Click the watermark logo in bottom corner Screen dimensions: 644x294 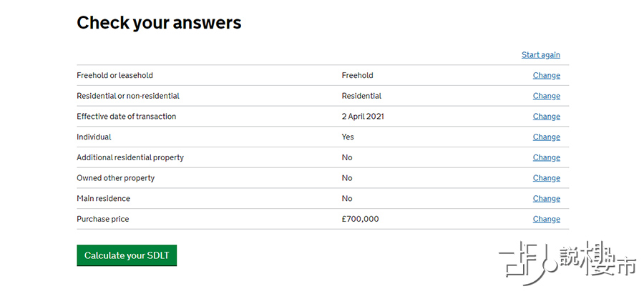(x=567, y=263)
